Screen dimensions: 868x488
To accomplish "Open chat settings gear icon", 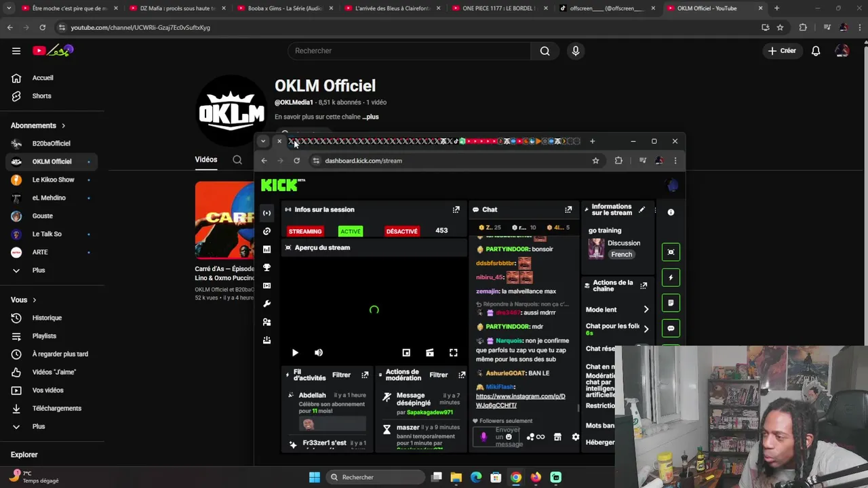I will tap(576, 437).
